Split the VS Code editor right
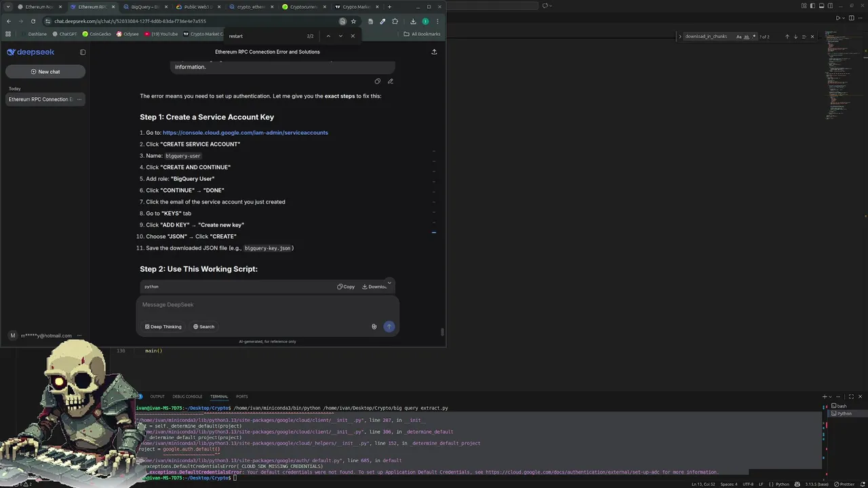Viewport: 868px width, 488px height. 852,18
